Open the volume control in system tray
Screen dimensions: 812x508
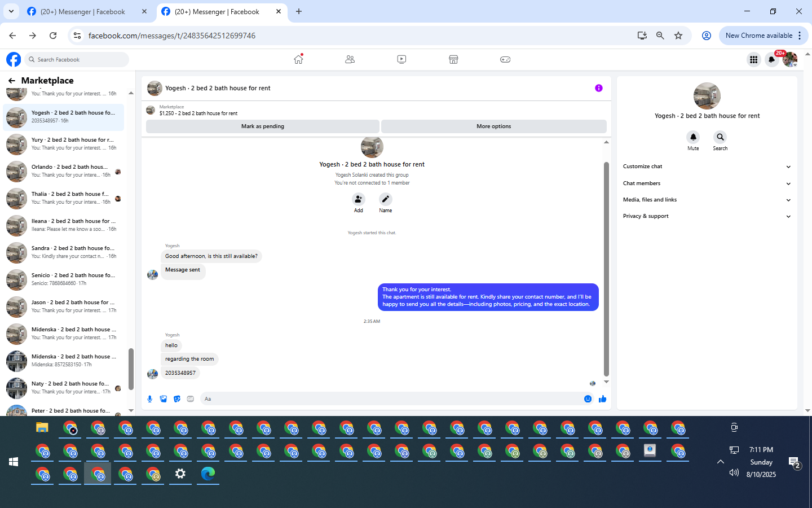pos(734,473)
